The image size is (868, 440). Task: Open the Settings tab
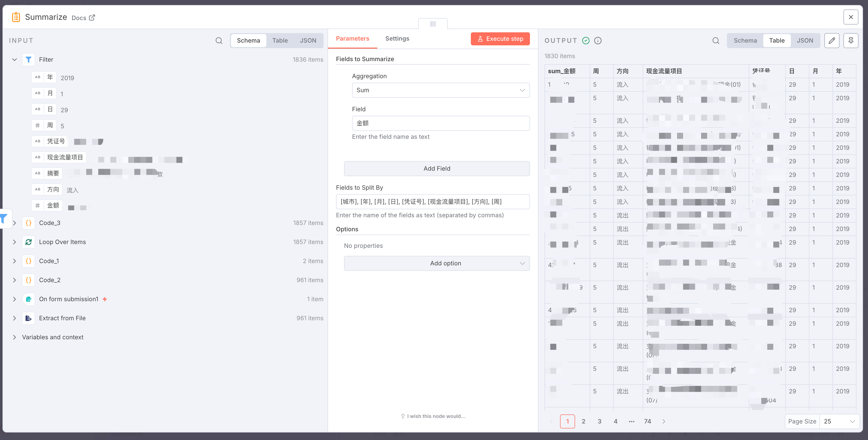pos(397,38)
